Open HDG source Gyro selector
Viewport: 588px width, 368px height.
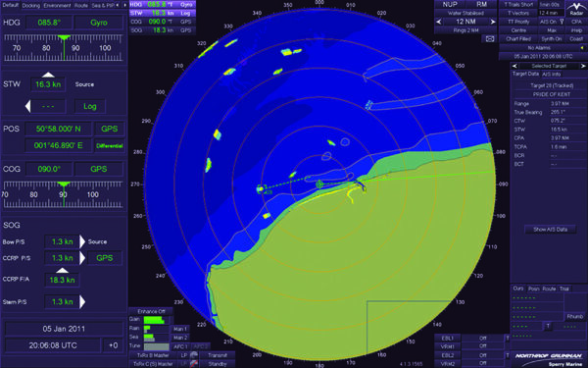pyautogui.click(x=99, y=23)
